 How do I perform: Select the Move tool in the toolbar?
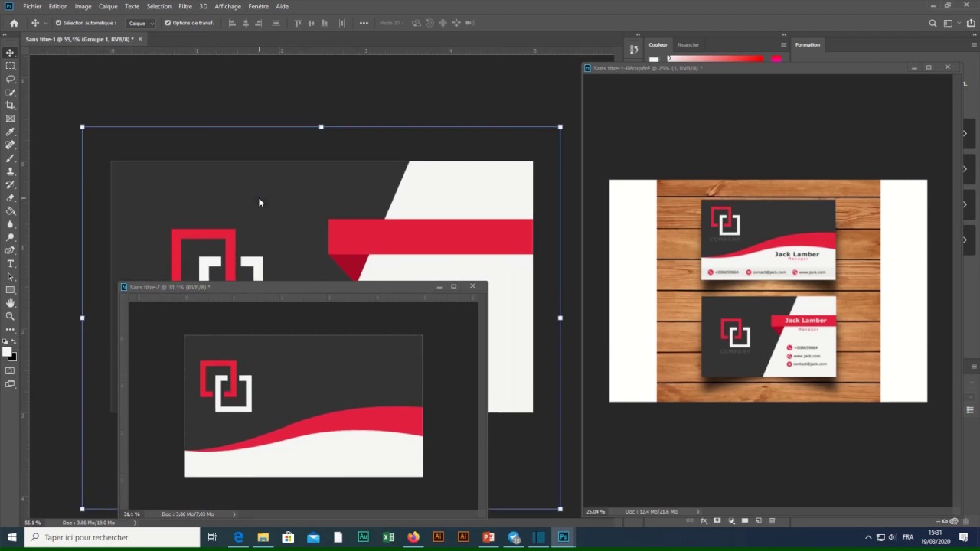(10, 53)
